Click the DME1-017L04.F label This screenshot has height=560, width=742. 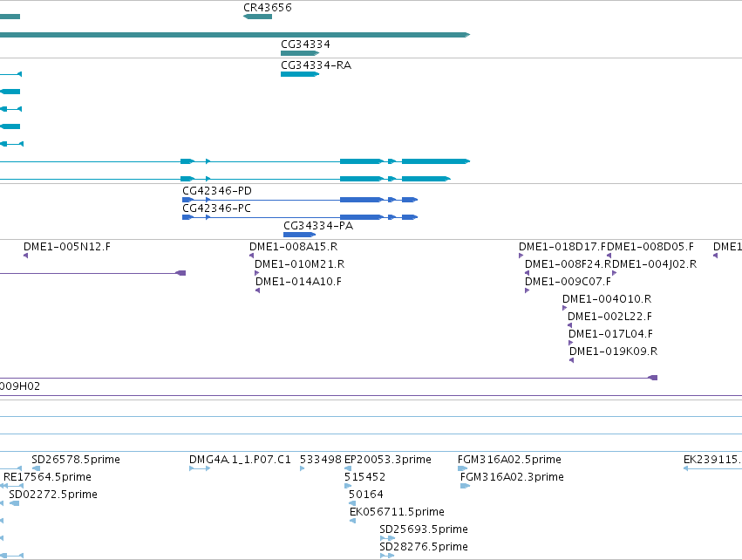pyautogui.click(x=610, y=334)
